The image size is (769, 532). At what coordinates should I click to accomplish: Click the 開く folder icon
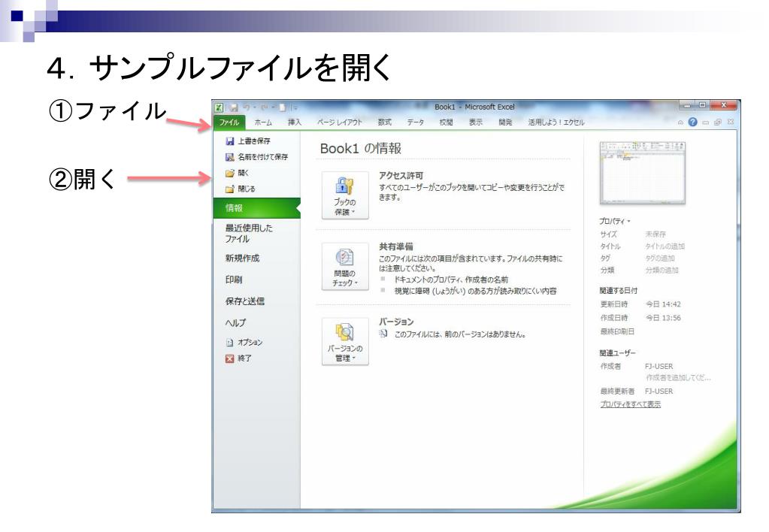(x=229, y=173)
